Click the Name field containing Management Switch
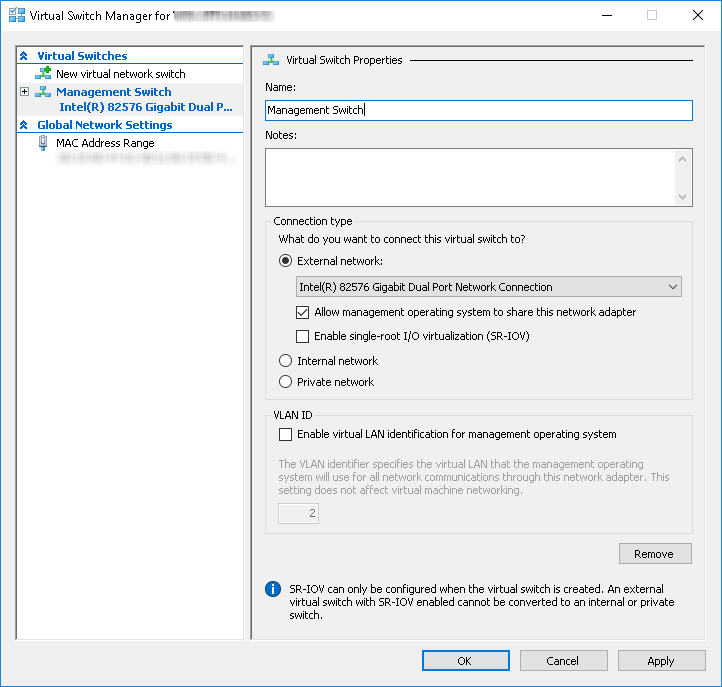722x687 pixels. (x=478, y=111)
